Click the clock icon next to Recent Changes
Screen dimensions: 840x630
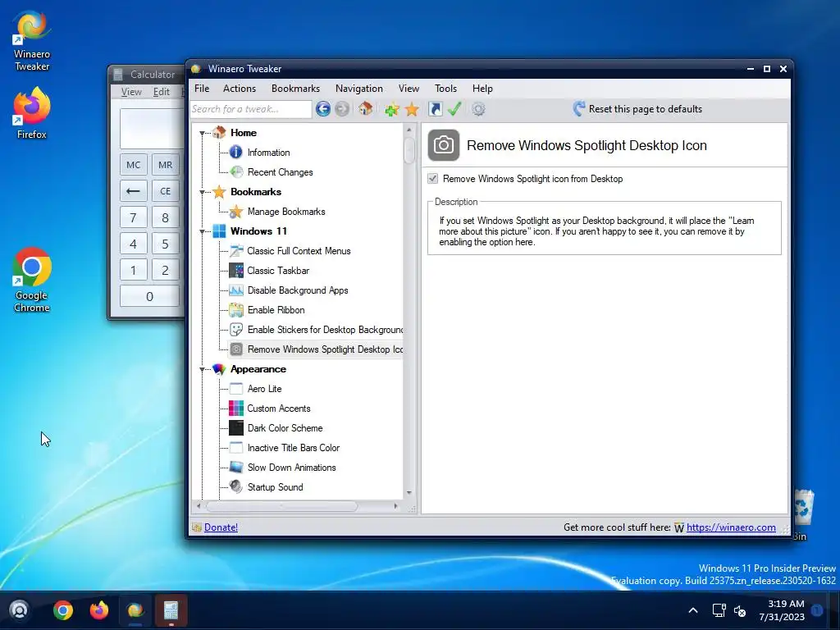pyautogui.click(x=236, y=172)
